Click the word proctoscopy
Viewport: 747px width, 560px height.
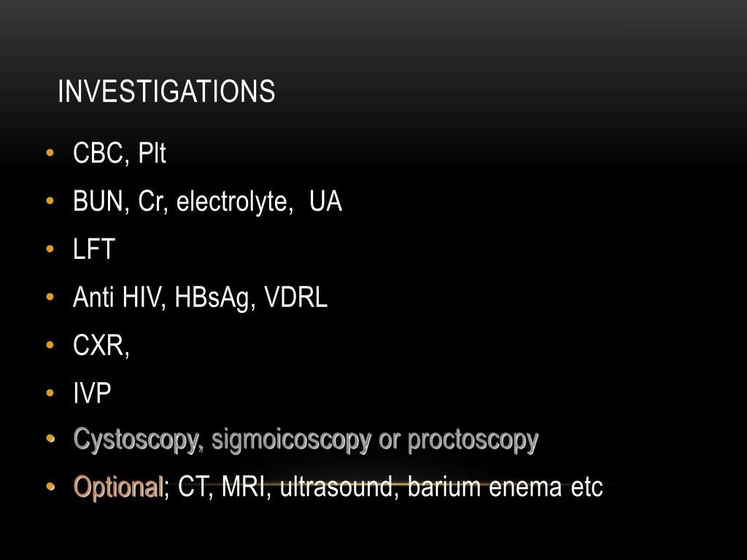pos(473,440)
